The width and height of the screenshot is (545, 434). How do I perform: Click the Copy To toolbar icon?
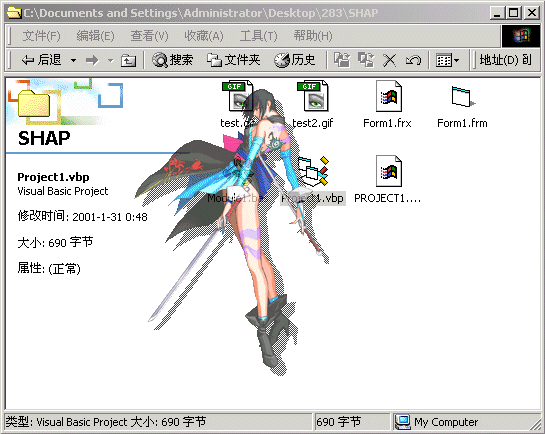coord(366,60)
